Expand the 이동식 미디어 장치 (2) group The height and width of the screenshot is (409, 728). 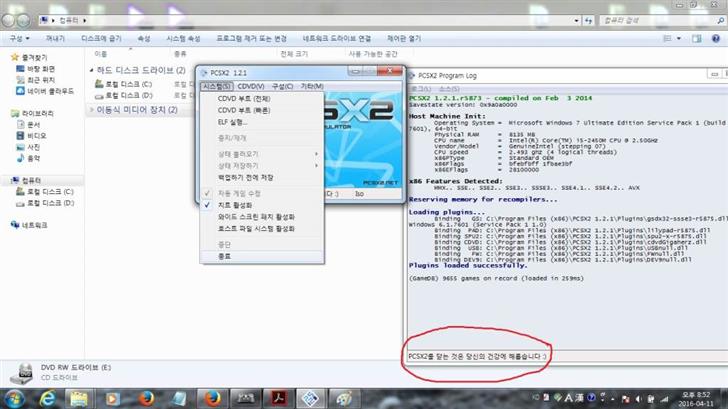(x=91, y=110)
